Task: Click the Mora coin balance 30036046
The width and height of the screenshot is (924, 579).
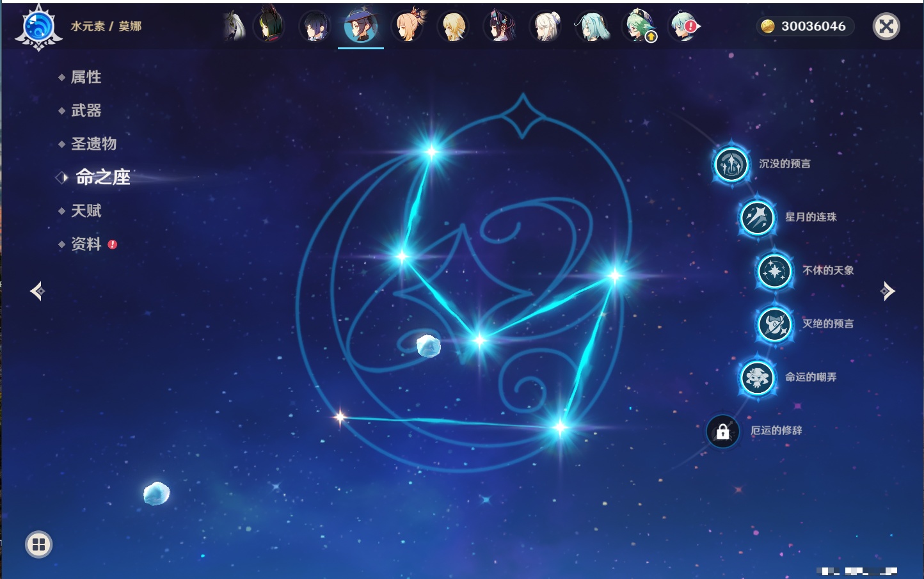Action: pyautogui.click(x=805, y=26)
